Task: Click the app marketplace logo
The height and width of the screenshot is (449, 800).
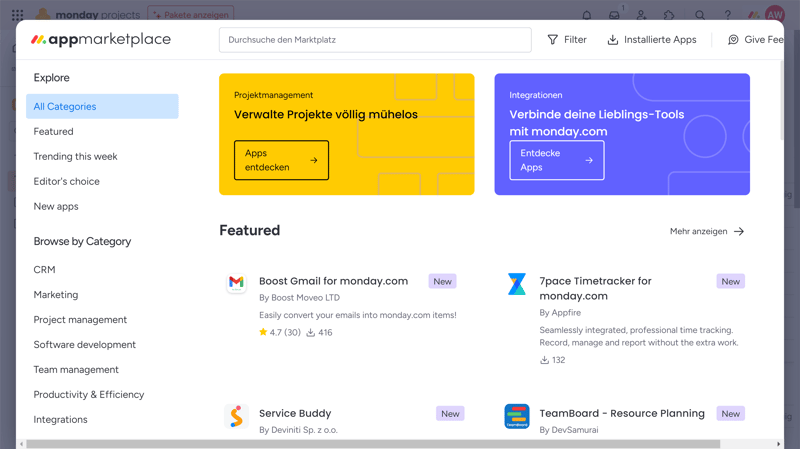Action: point(101,40)
